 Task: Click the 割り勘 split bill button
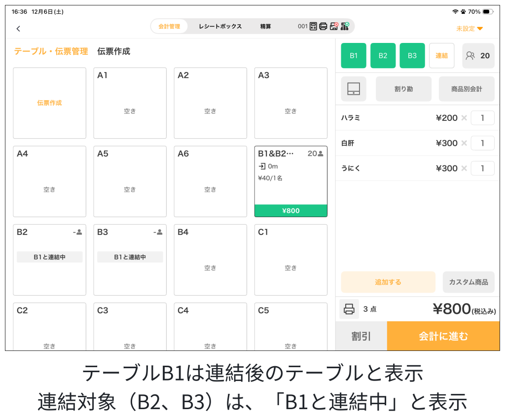tap(403, 89)
